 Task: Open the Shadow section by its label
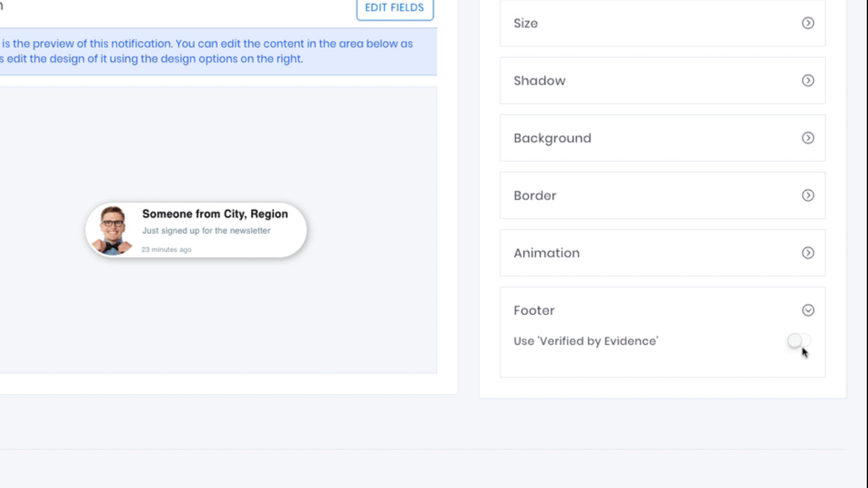539,81
